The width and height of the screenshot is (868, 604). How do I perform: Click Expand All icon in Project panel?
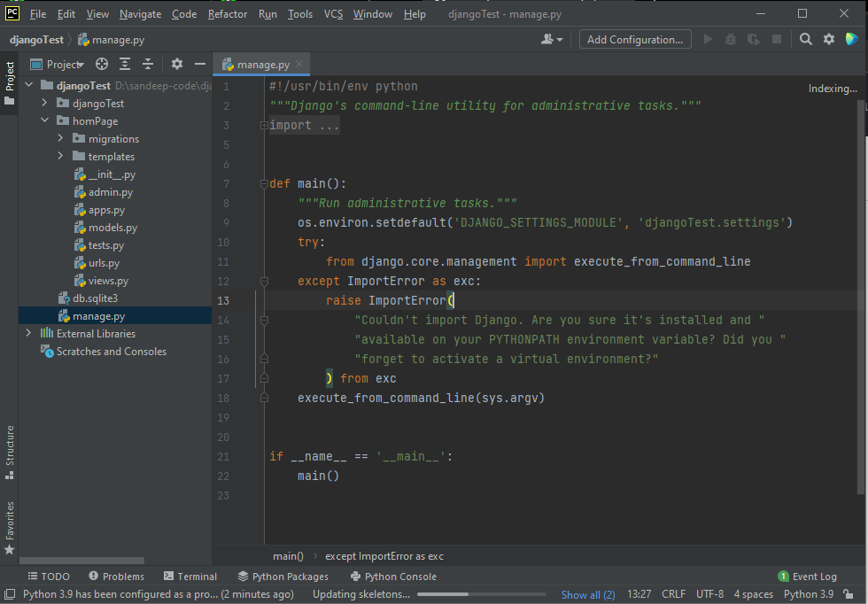coord(125,64)
